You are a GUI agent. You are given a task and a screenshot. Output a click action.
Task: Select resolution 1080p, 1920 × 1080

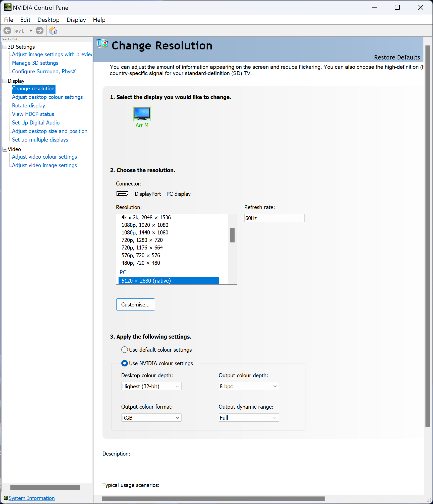click(145, 225)
